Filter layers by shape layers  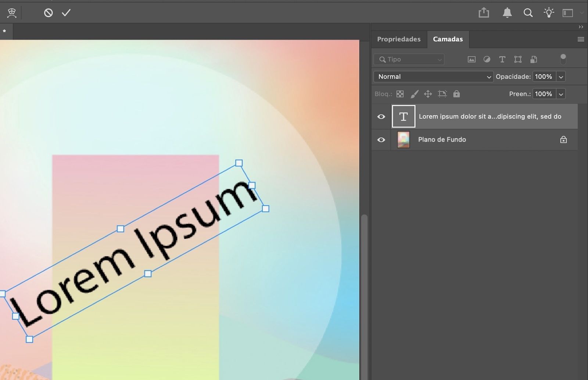point(518,59)
